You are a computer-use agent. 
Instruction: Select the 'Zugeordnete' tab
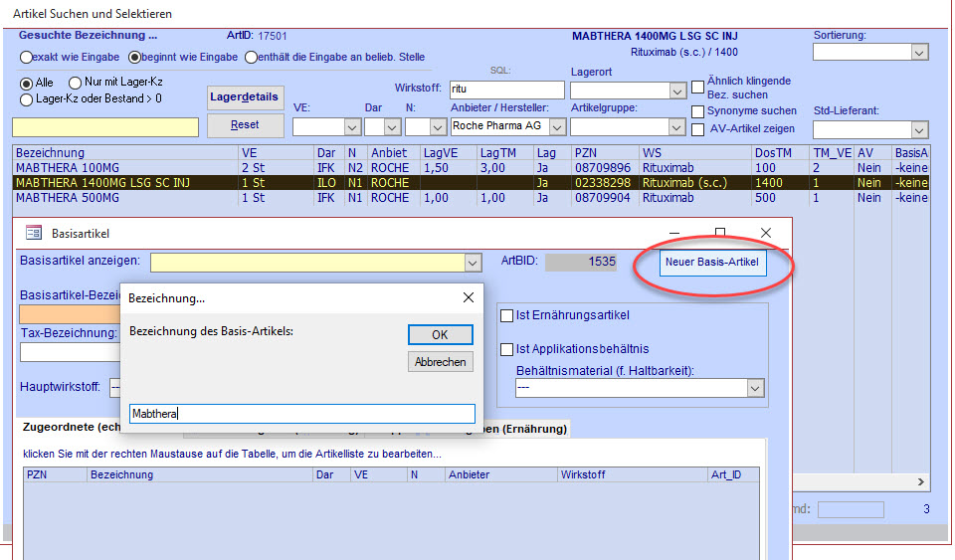(x=70, y=428)
